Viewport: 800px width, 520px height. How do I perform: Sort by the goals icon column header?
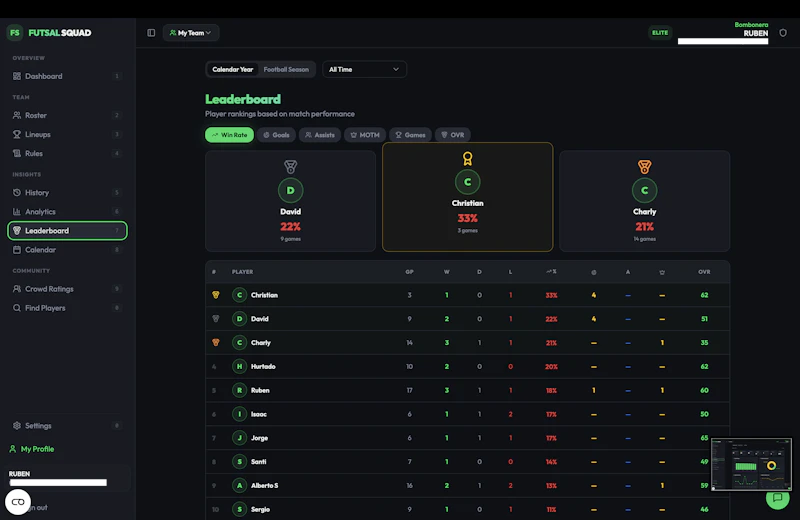coord(593,272)
